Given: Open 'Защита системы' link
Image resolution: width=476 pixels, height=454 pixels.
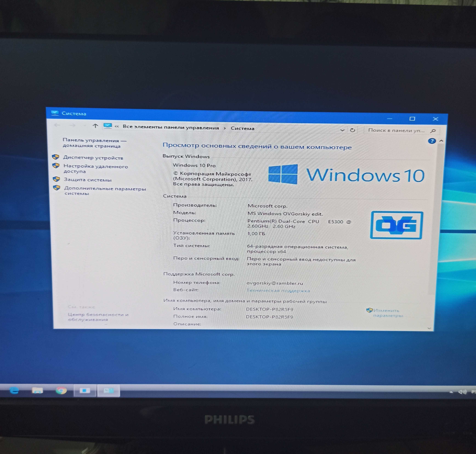Looking at the screenshot, I should click(88, 180).
